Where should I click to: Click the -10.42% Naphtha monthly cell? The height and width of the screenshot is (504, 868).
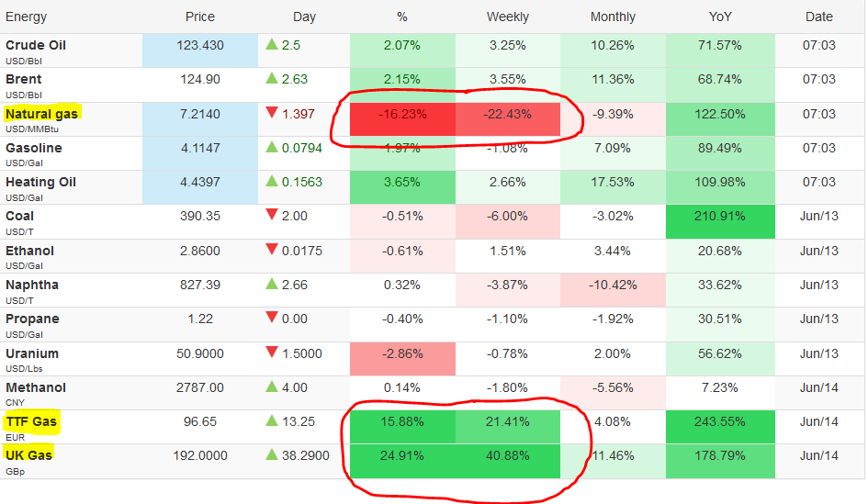tap(613, 290)
